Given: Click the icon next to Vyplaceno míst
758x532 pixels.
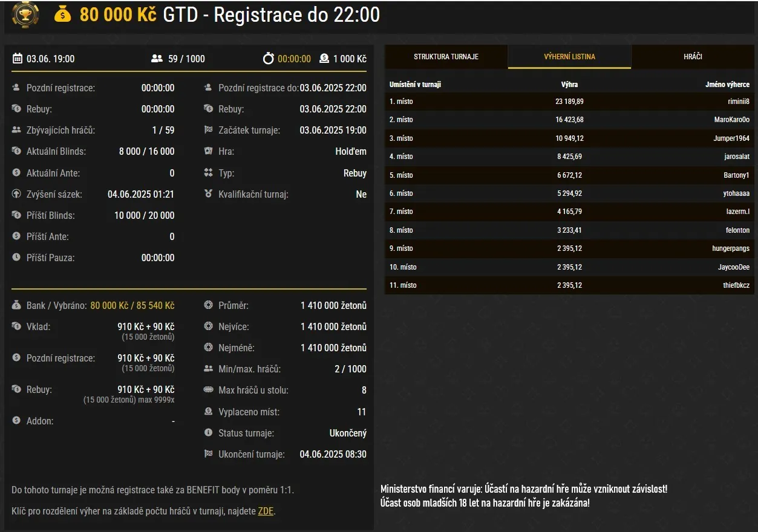Looking at the screenshot, I should coord(209,412).
